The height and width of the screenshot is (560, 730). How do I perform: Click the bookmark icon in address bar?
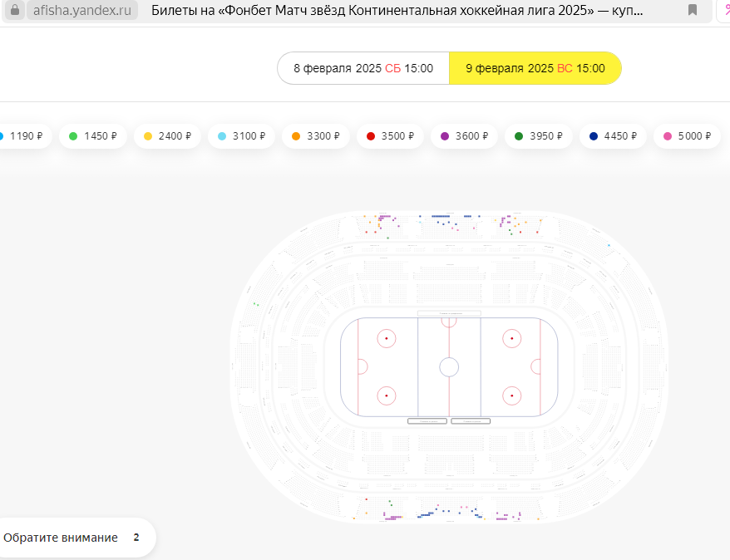tap(693, 10)
